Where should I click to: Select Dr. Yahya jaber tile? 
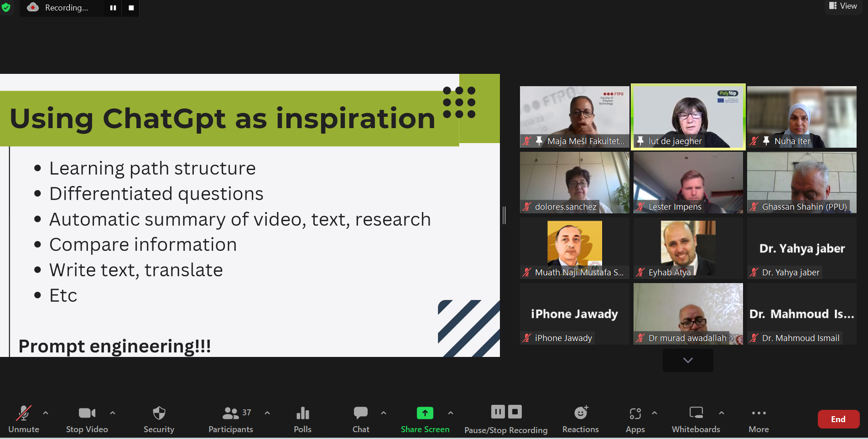pos(802,248)
